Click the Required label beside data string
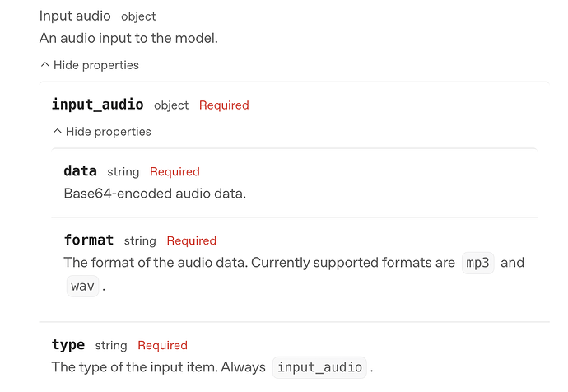The image size is (568, 392). (175, 172)
